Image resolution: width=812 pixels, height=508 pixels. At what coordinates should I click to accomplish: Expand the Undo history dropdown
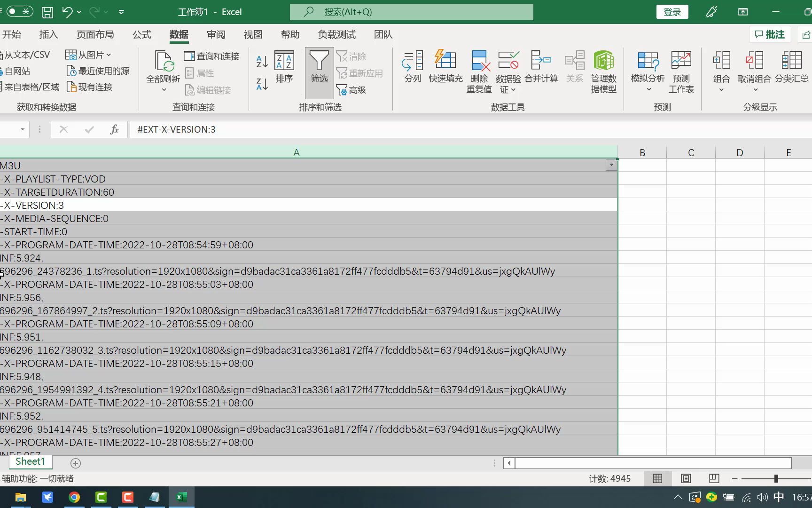click(79, 12)
